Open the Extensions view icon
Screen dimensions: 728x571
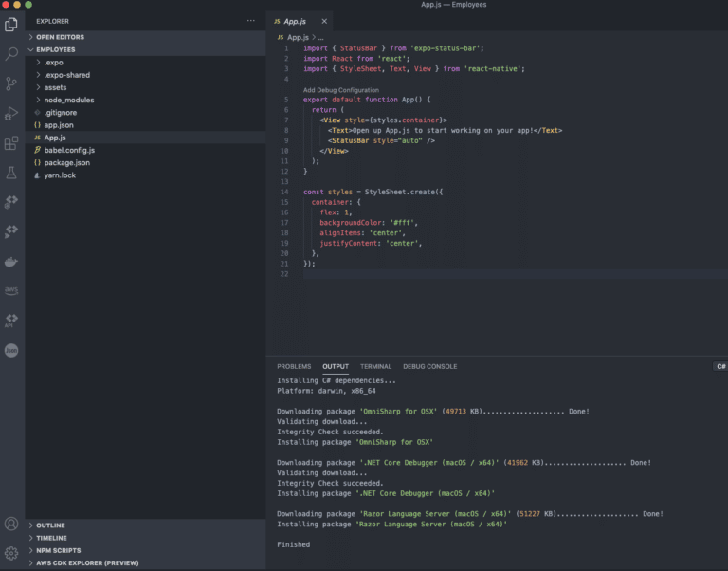coord(11,143)
